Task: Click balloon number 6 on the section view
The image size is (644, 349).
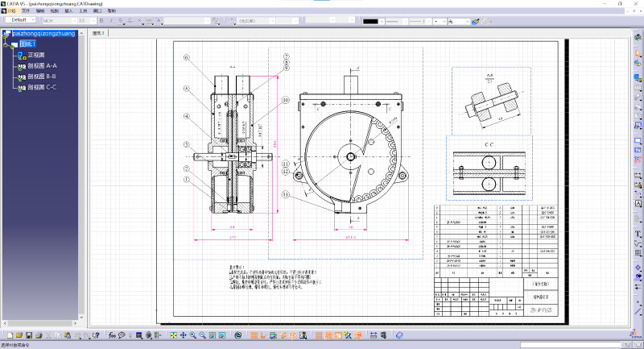Action: pos(187,57)
